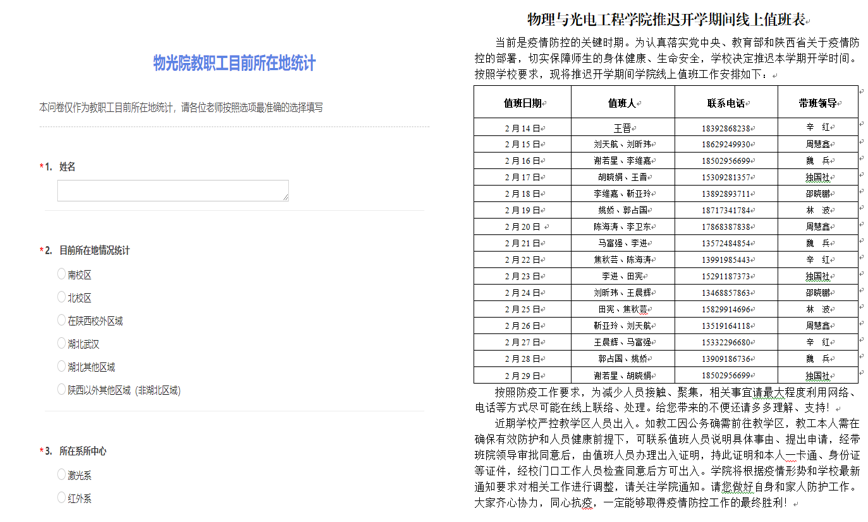Click the phone number 18392868238 cell

click(x=727, y=128)
